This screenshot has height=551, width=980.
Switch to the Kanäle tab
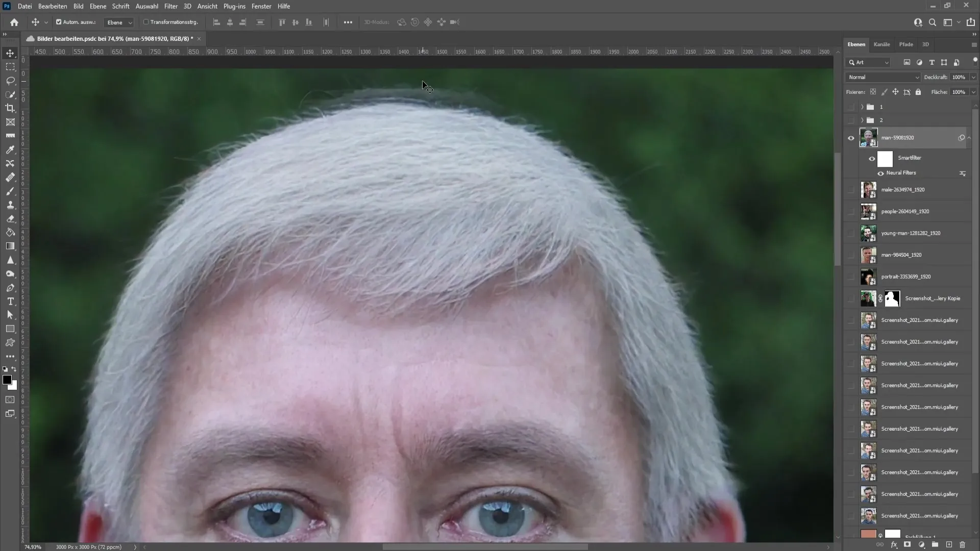[881, 44]
